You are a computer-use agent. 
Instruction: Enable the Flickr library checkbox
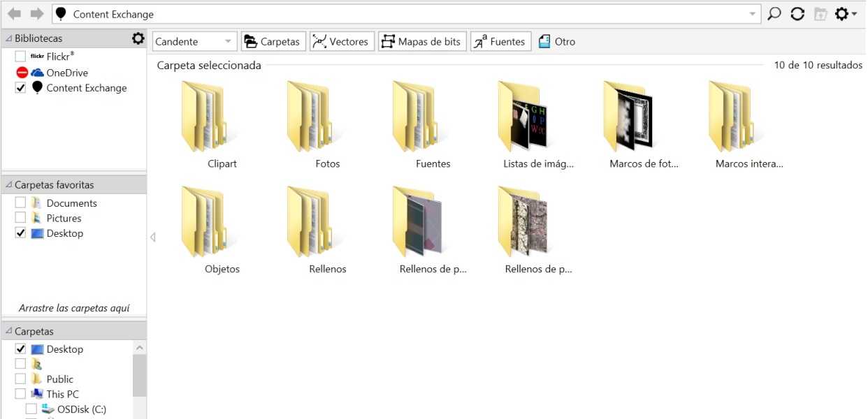pos(20,57)
